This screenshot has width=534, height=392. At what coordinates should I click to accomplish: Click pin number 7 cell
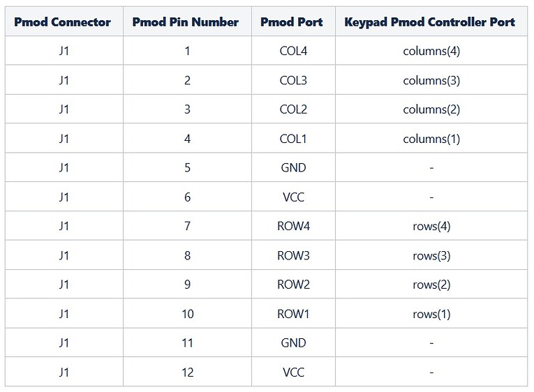point(187,227)
